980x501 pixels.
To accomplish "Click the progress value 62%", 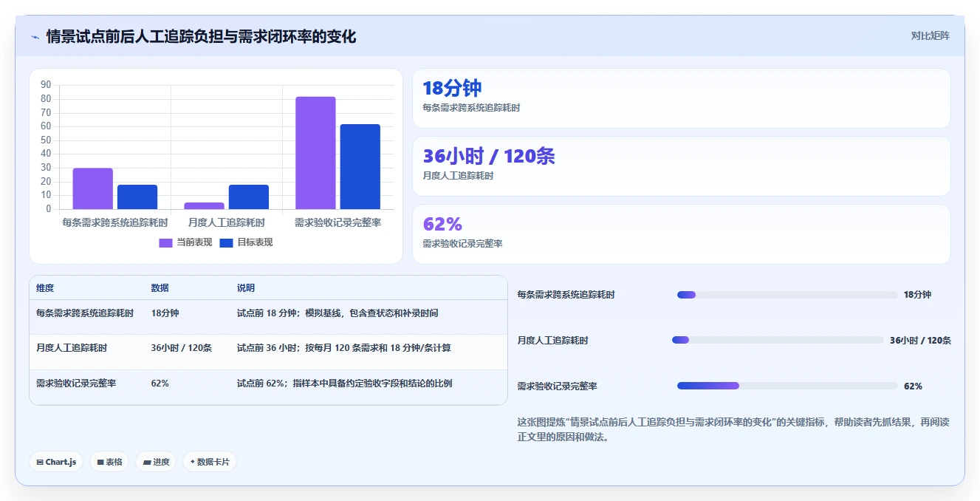I will 913,386.
